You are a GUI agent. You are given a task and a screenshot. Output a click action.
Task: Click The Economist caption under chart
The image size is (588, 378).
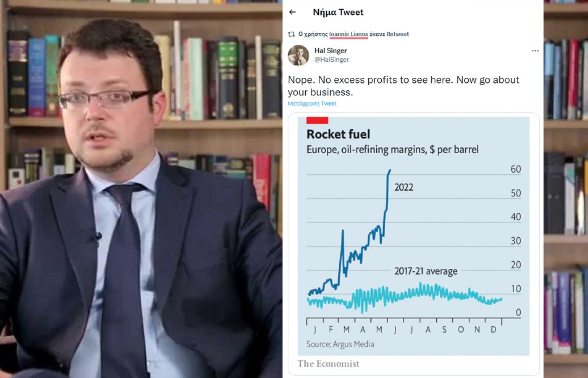328,364
